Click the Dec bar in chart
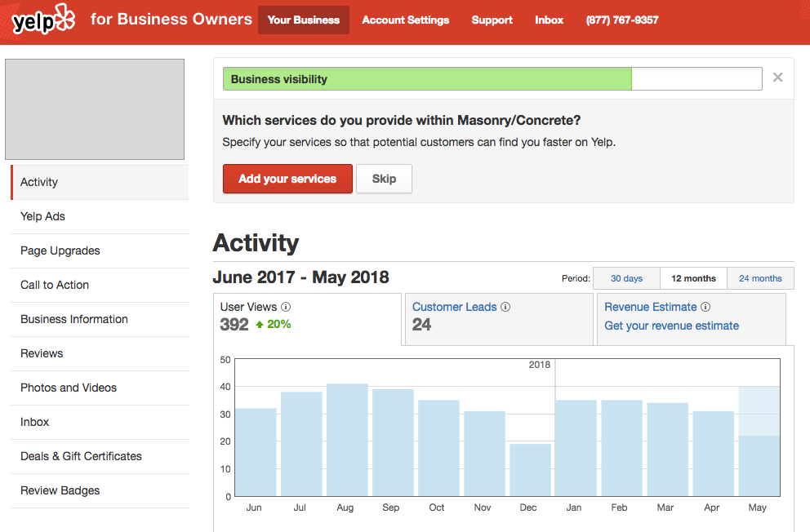The image size is (810, 532). [x=531, y=470]
